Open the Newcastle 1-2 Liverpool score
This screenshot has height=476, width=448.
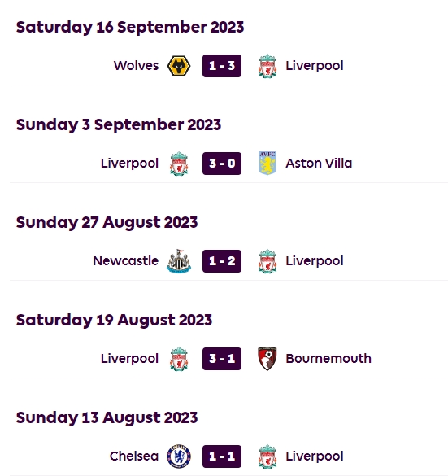click(x=222, y=261)
